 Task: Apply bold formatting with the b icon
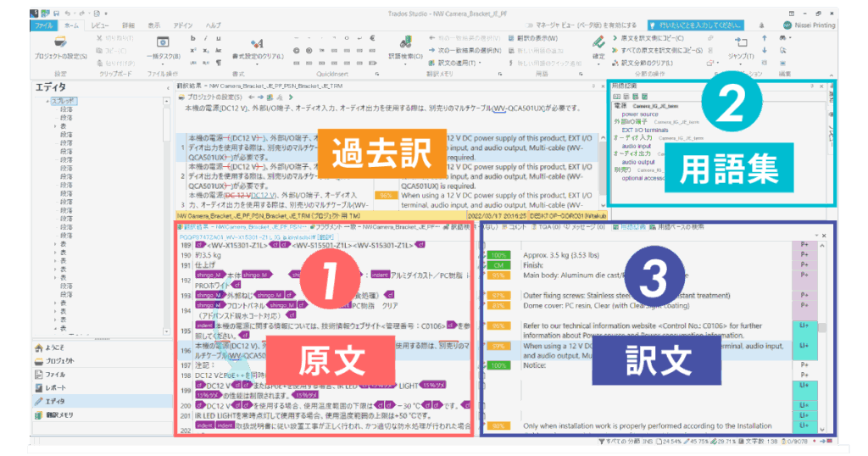pos(192,38)
